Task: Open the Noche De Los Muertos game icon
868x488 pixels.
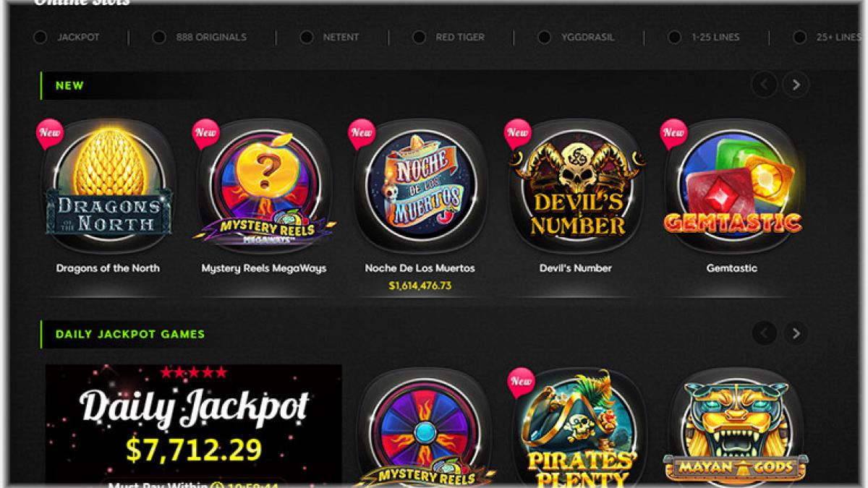Action: click(x=420, y=185)
